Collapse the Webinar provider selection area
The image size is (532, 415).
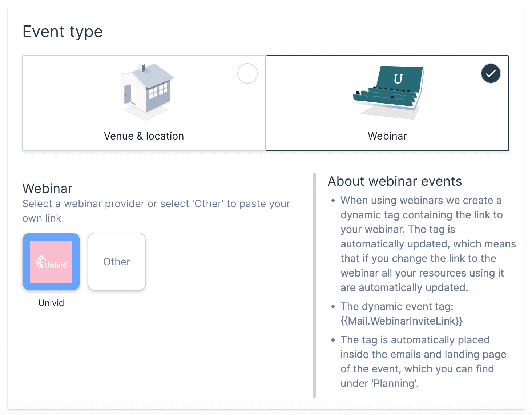point(47,188)
